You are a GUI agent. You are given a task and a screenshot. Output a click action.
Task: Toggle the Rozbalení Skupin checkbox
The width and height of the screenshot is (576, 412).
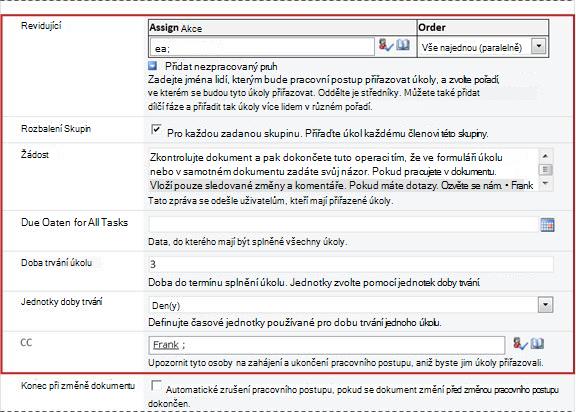[x=156, y=129]
